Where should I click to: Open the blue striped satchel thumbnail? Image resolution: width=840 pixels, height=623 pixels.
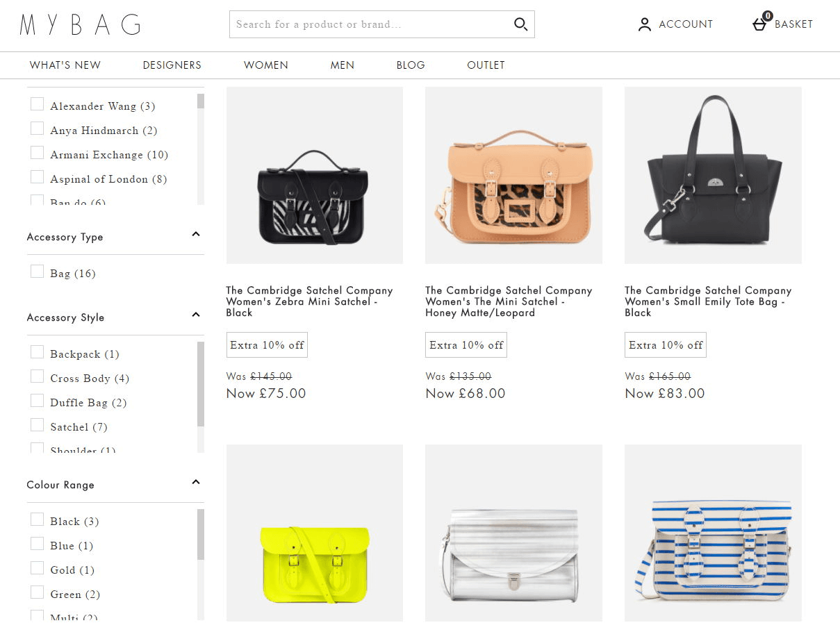click(x=713, y=533)
